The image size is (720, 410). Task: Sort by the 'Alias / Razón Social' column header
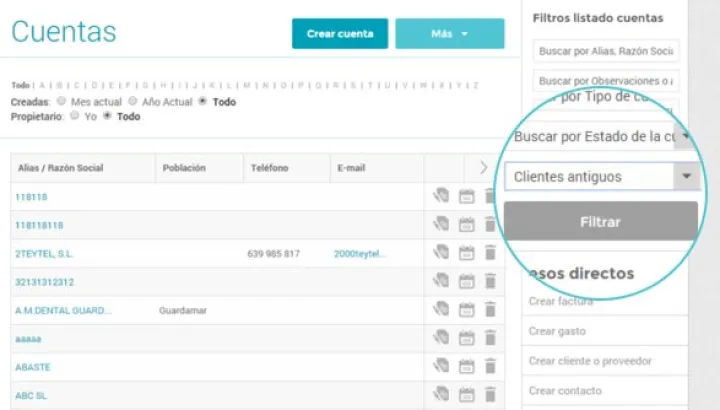point(61,168)
